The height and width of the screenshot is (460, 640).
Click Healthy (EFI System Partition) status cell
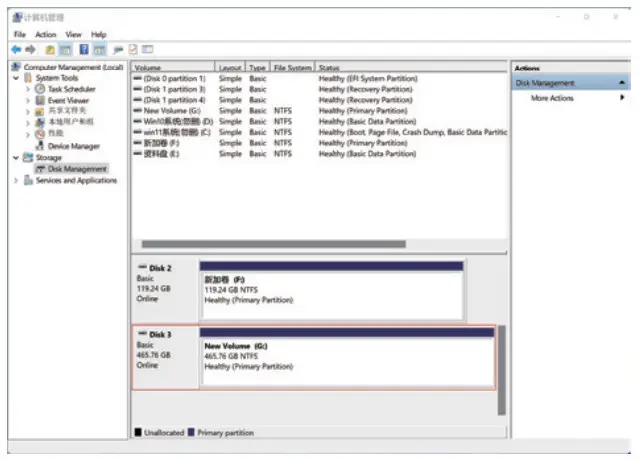pyautogui.click(x=368, y=78)
